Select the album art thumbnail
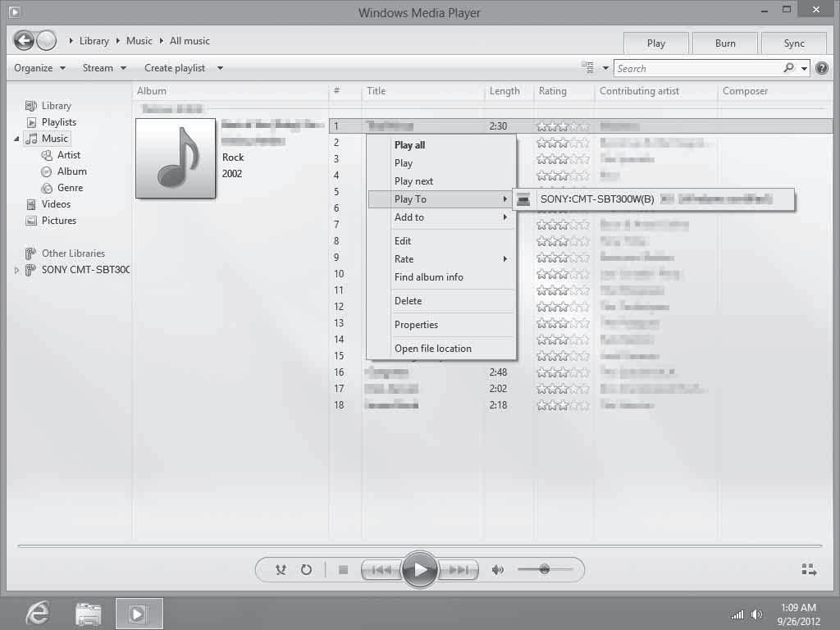Image resolution: width=840 pixels, height=630 pixels. coord(176,158)
